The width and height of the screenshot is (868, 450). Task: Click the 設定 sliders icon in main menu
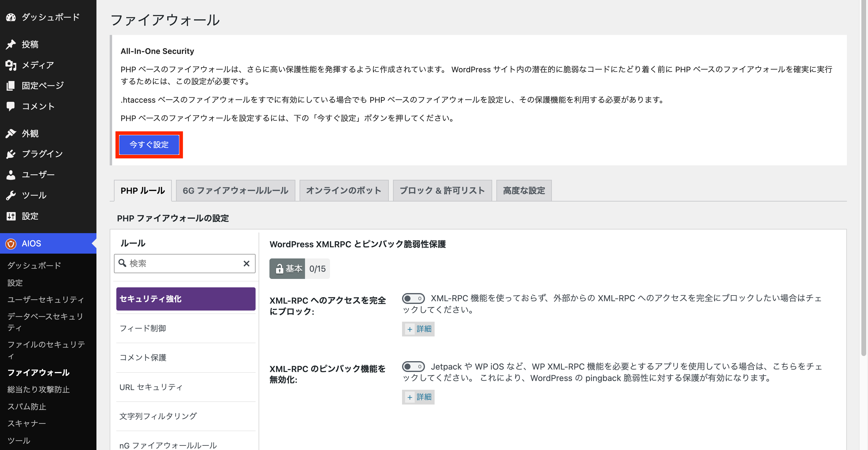coord(11,216)
